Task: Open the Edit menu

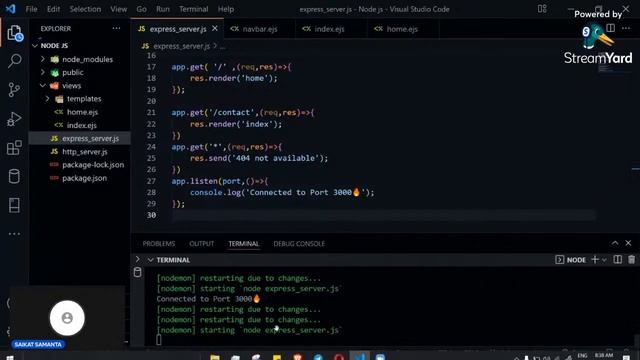Action: coord(53,9)
